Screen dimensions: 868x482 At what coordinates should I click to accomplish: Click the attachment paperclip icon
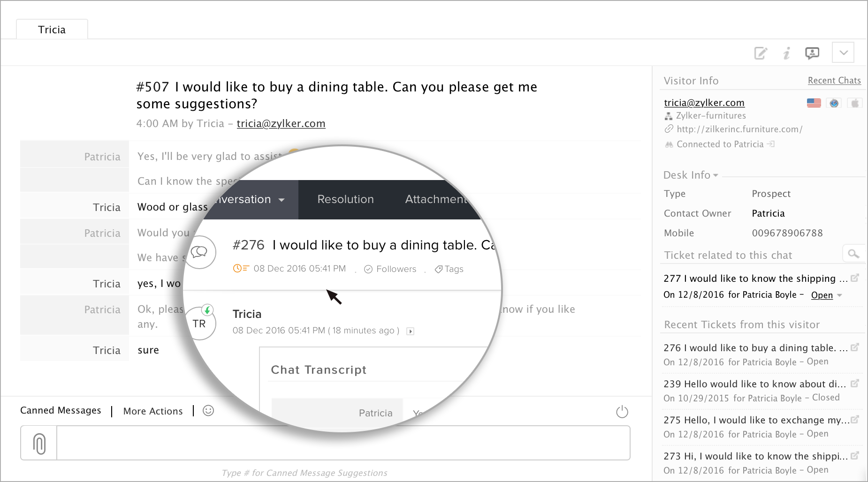click(39, 443)
